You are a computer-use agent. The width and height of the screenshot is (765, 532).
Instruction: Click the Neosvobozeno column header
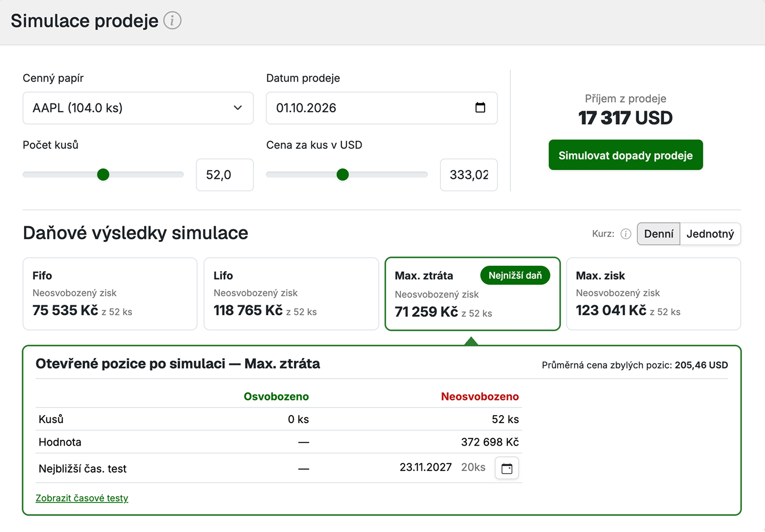tap(480, 397)
